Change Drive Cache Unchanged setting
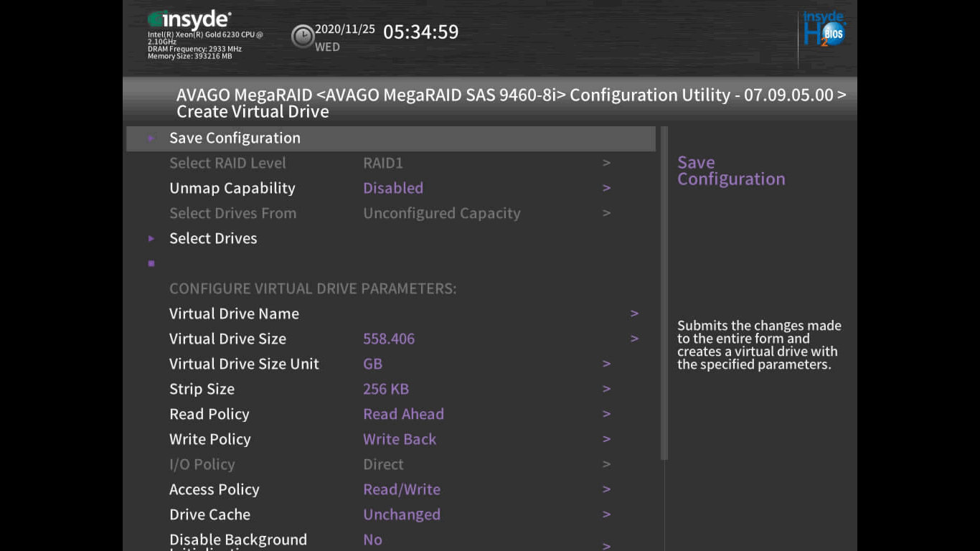 [x=402, y=514]
